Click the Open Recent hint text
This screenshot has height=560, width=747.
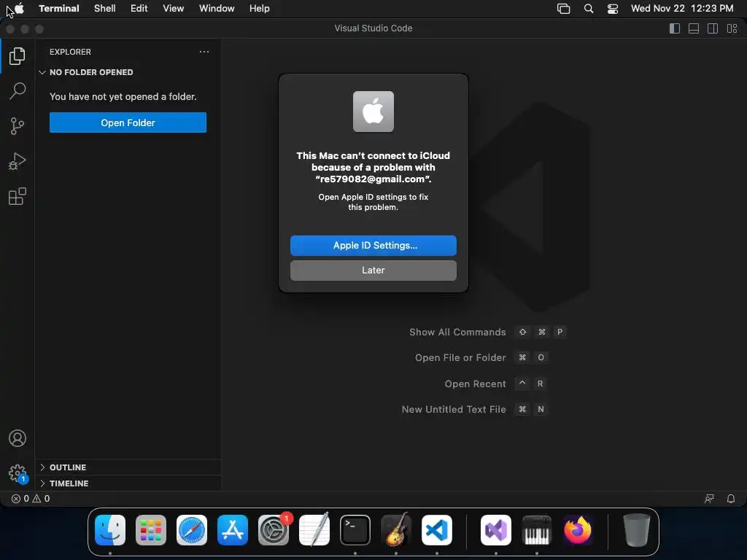pos(475,384)
